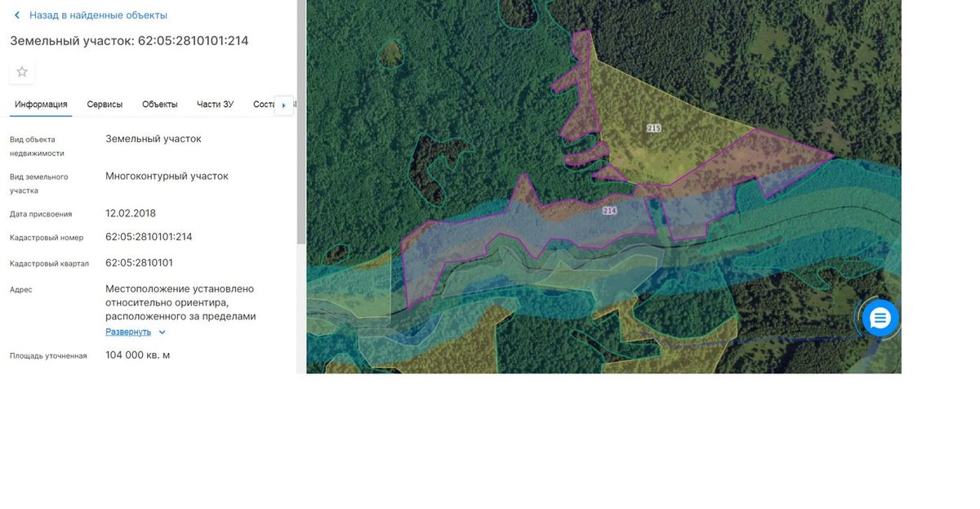This screenshot has height=509, width=980.
Task: Expand the address with Развернуть link
Action: [x=128, y=332]
